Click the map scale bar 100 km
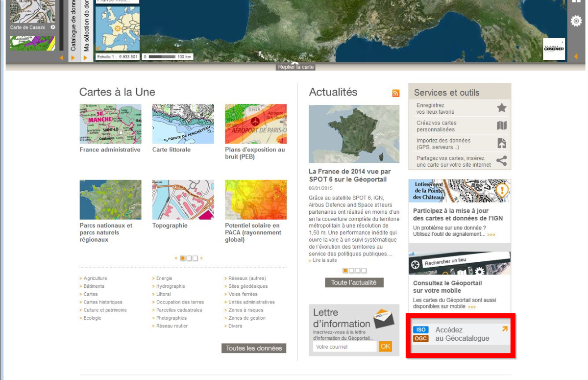 pos(167,57)
